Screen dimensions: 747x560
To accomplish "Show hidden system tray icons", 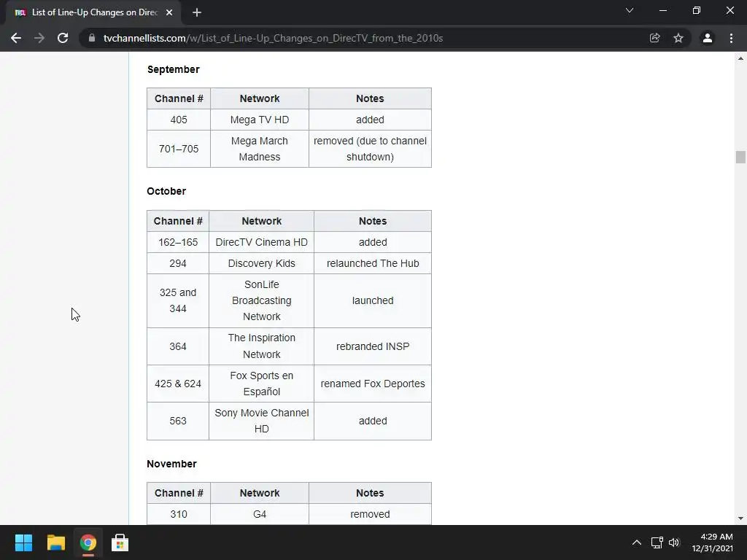I will tap(636, 542).
